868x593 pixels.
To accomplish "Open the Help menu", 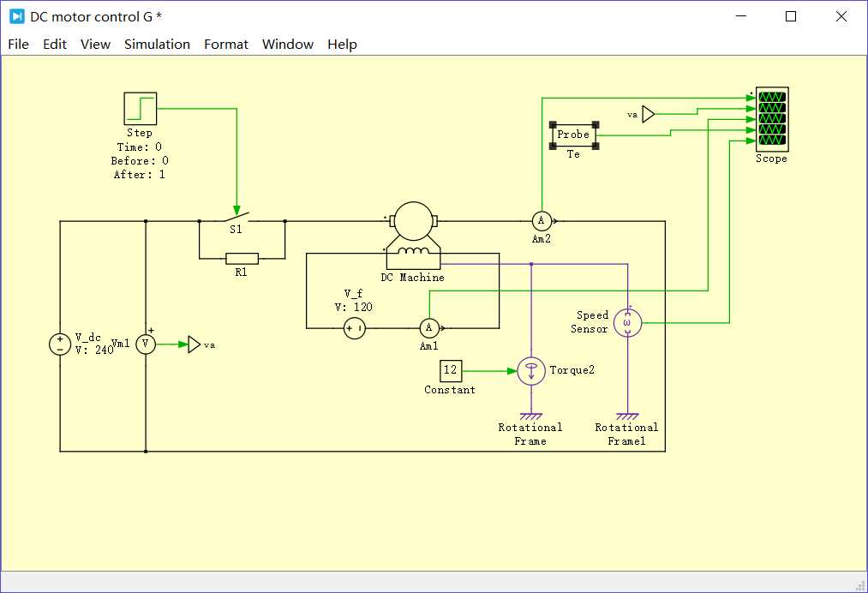I will pos(342,45).
